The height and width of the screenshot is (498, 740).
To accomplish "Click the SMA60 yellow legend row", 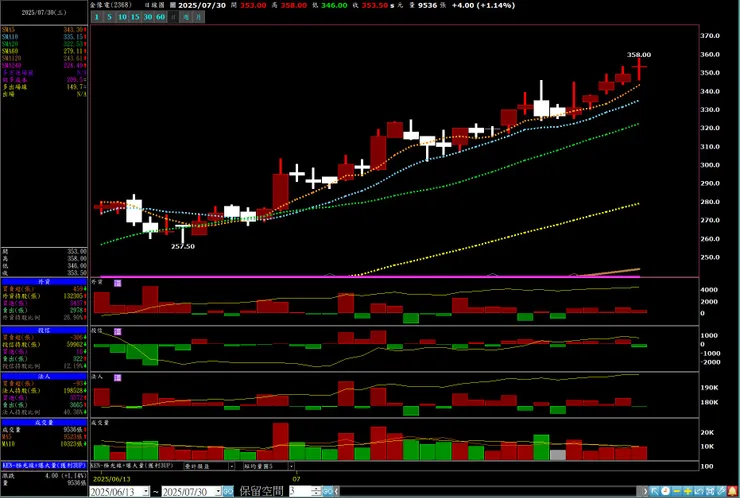I will 44,51.
